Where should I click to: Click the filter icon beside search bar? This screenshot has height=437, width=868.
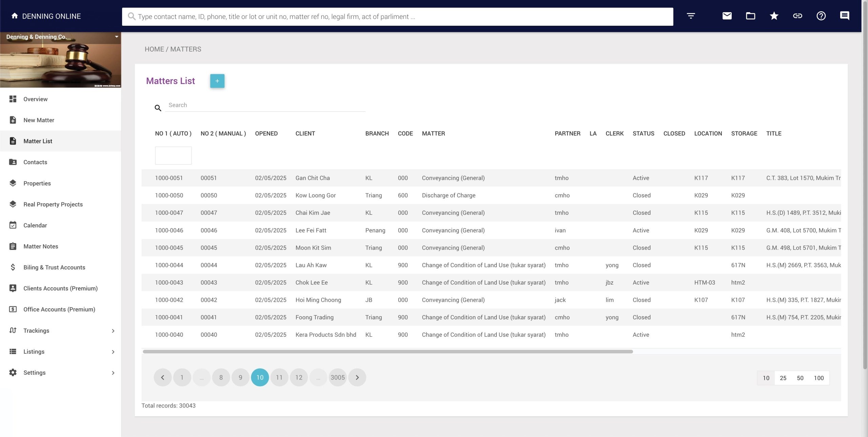691,16
